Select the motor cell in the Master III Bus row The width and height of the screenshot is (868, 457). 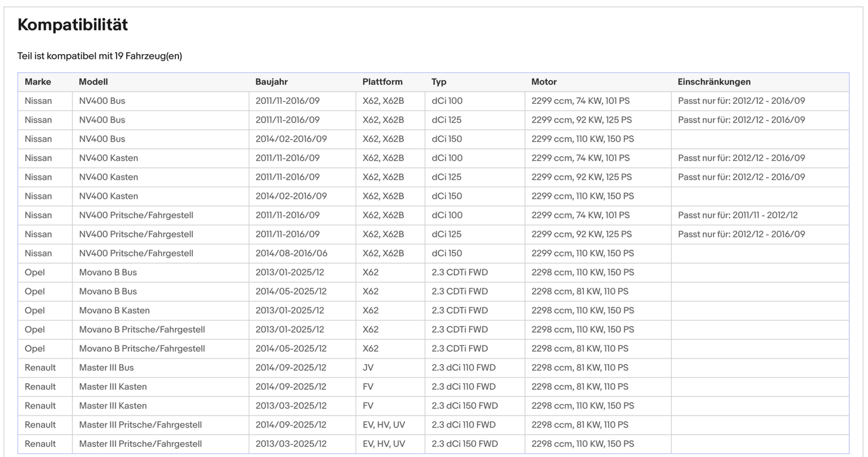tap(580, 368)
